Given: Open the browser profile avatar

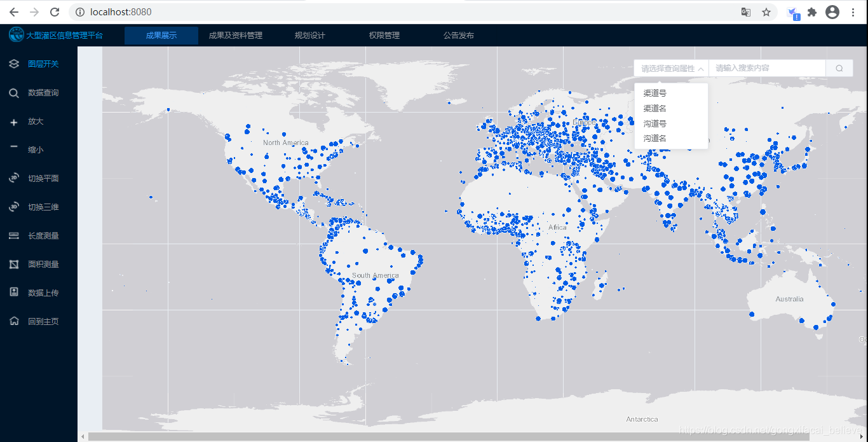Looking at the screenshot, I should coord(832,12).
